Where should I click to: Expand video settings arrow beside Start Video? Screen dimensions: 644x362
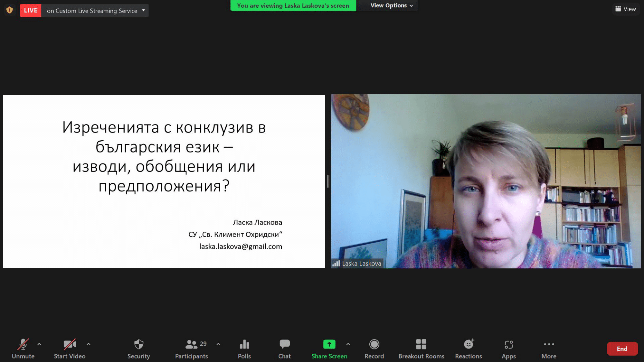point(89,344)
